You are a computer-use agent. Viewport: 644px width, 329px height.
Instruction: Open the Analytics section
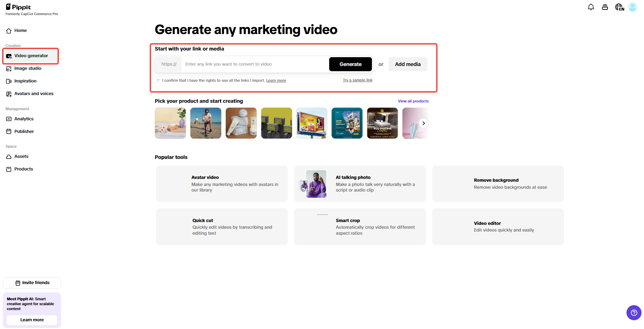[x=24, y=119]
